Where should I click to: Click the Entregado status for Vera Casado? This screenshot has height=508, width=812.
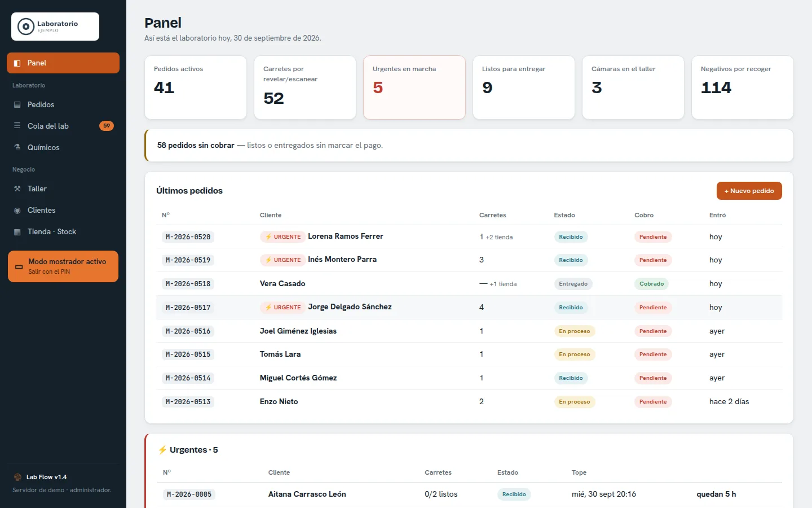573,284
